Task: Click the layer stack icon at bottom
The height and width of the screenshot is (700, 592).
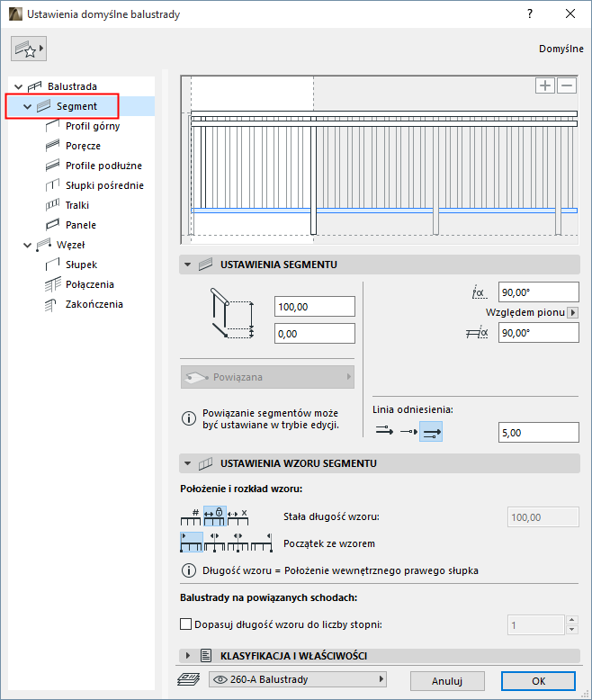Action: (x=188, y=679)
